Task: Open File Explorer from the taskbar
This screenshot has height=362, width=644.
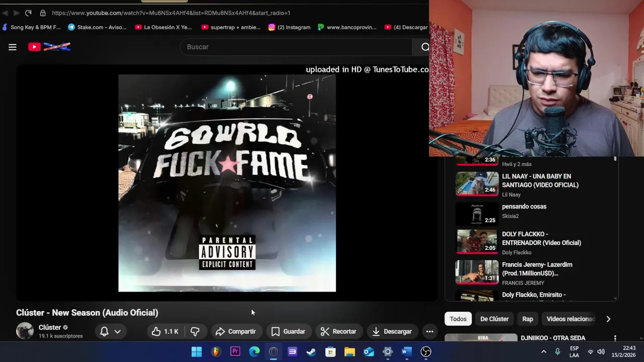Action: coord(350,352)
